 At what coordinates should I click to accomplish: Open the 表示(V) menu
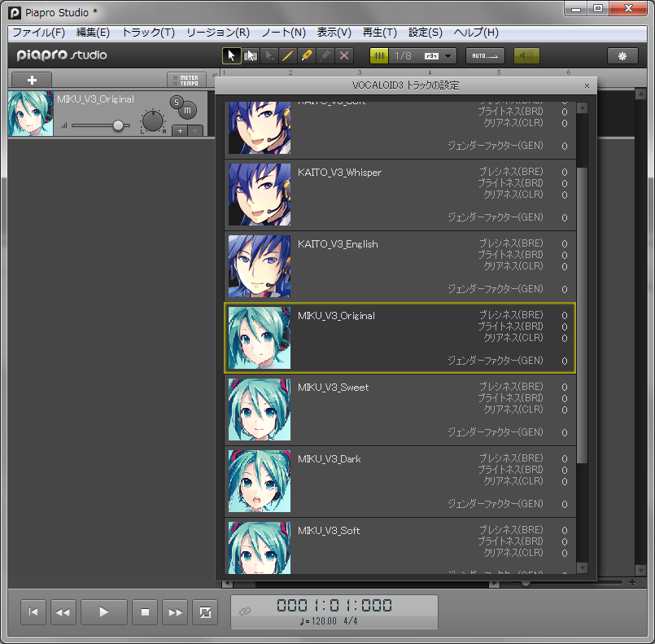coord(334,33)
